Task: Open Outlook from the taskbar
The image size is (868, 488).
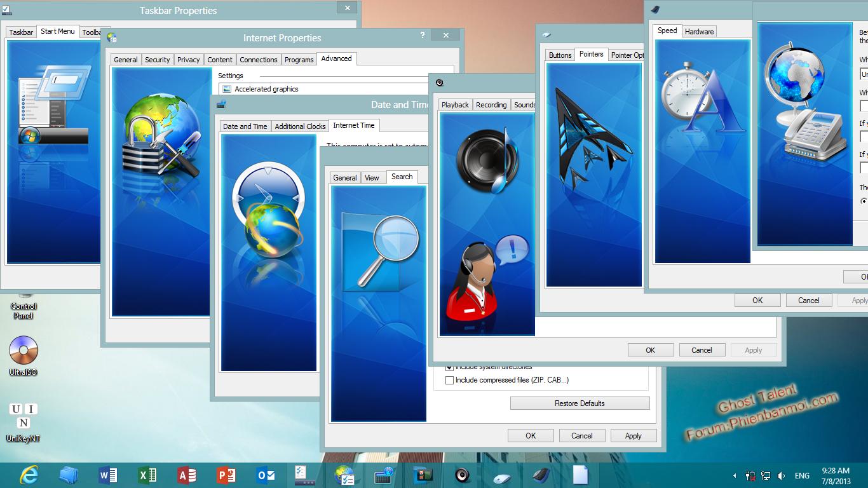Action: (x=266, y=475)
